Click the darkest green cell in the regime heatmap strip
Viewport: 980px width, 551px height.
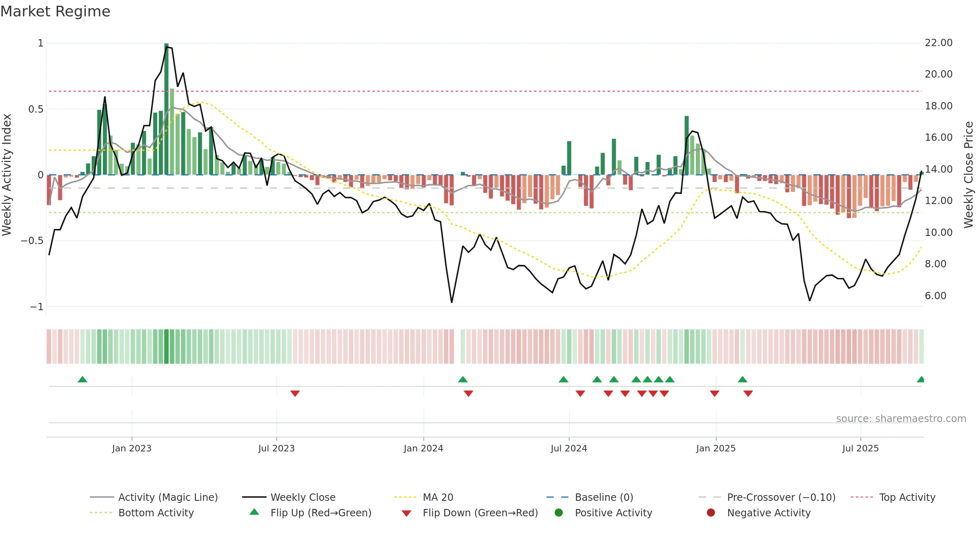[x=166, y=346]
